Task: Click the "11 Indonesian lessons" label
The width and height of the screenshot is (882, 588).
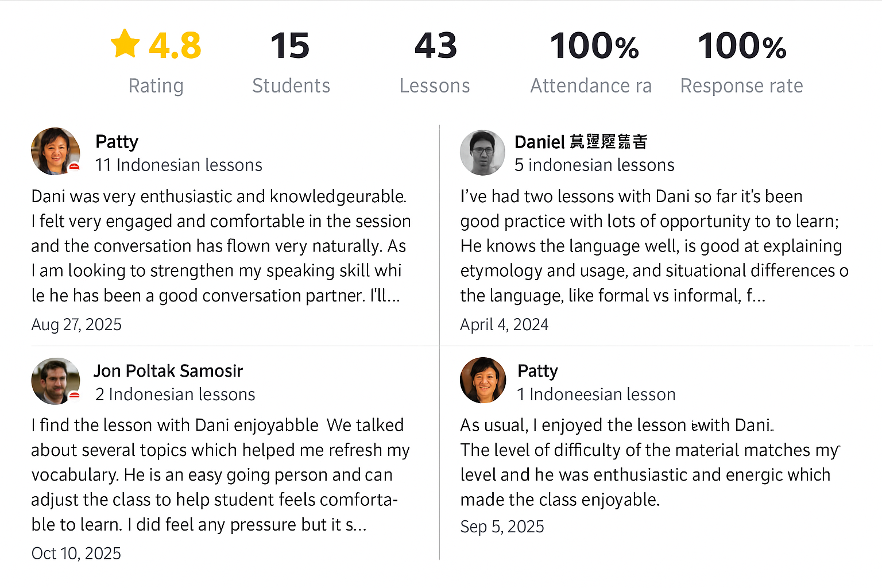Action: [178, 165]
